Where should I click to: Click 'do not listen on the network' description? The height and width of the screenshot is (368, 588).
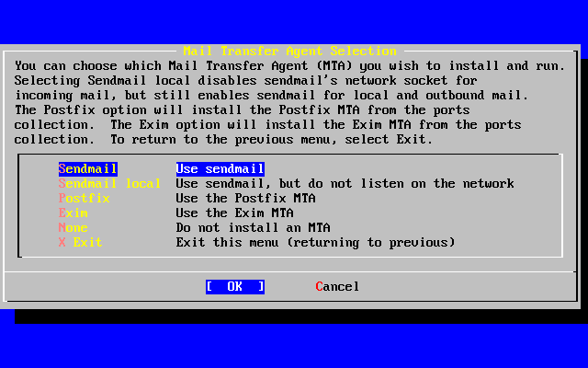(411, 184)
